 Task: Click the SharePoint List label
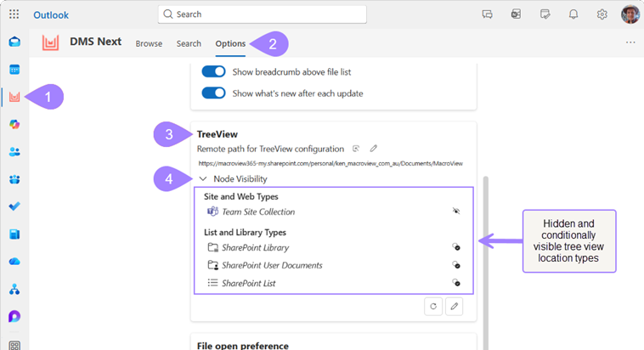pos(248,284)
